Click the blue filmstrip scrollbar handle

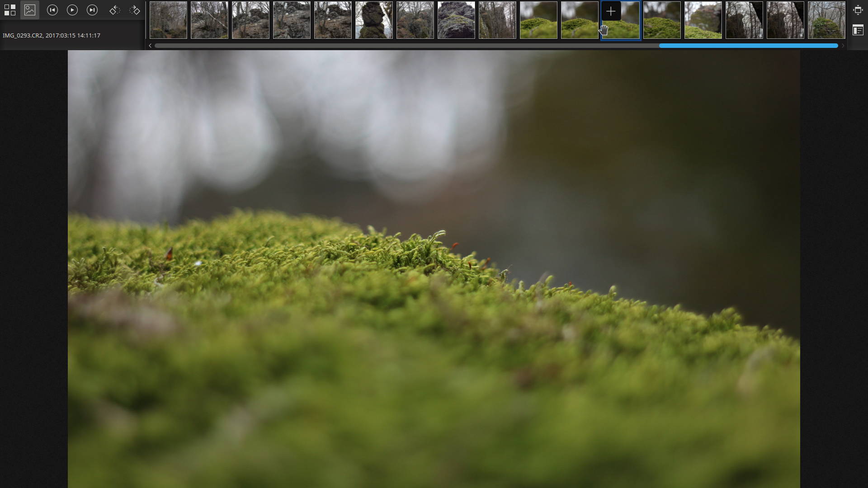[x=748, y=46]
